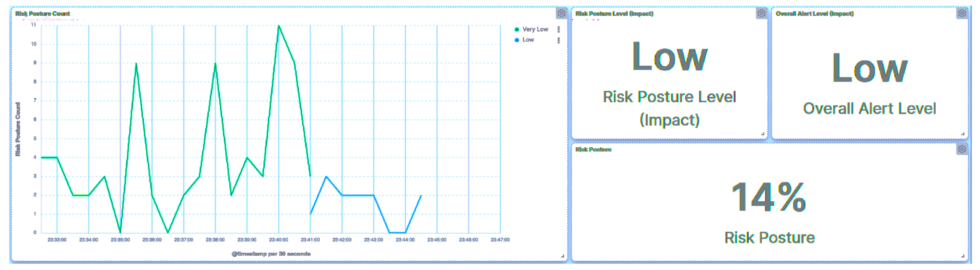Click green color dot for Very Low
The image size is (980, 270).
pyautogui.click(x=517, y=30)
